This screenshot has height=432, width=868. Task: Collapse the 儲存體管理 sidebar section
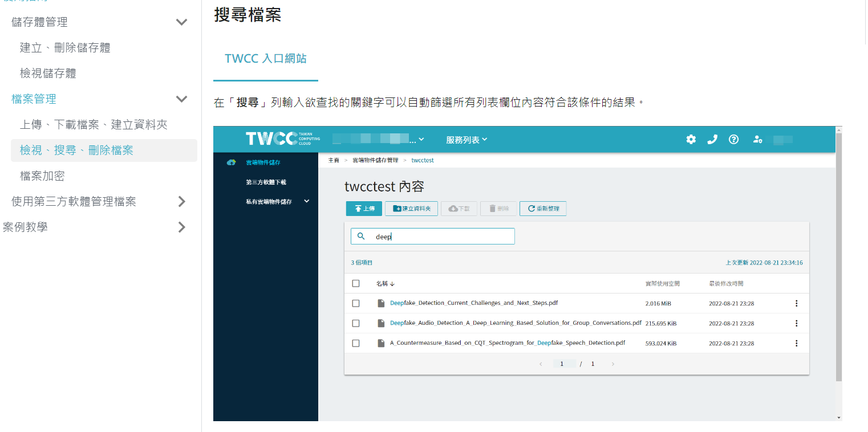(x=181, y=22)
